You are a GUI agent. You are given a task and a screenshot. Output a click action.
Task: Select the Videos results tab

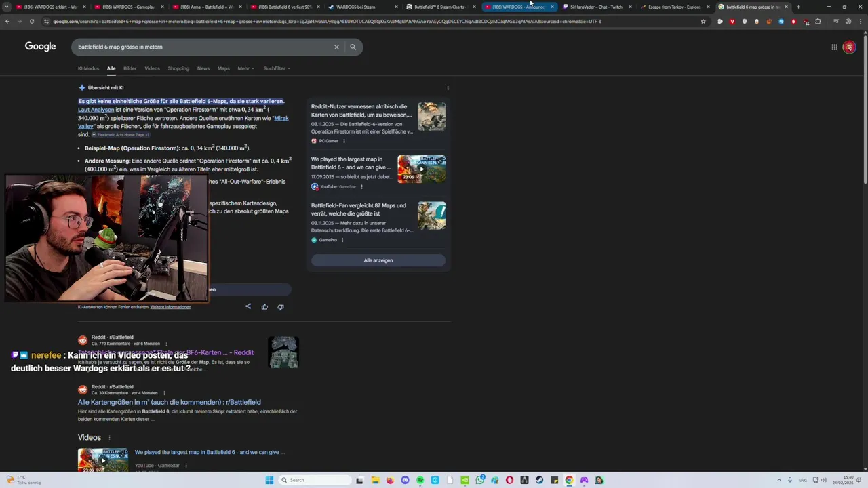click(152, 68)
